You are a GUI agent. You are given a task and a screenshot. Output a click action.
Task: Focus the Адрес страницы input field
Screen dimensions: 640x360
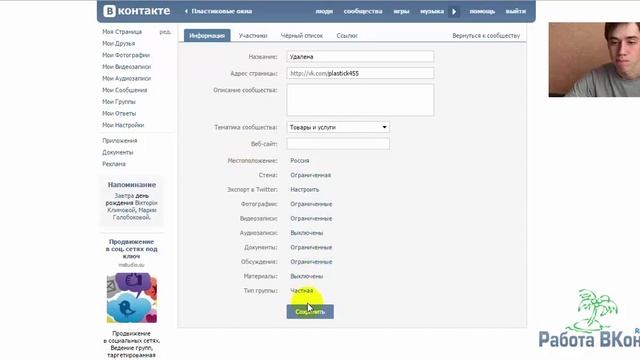pos(360,73)
